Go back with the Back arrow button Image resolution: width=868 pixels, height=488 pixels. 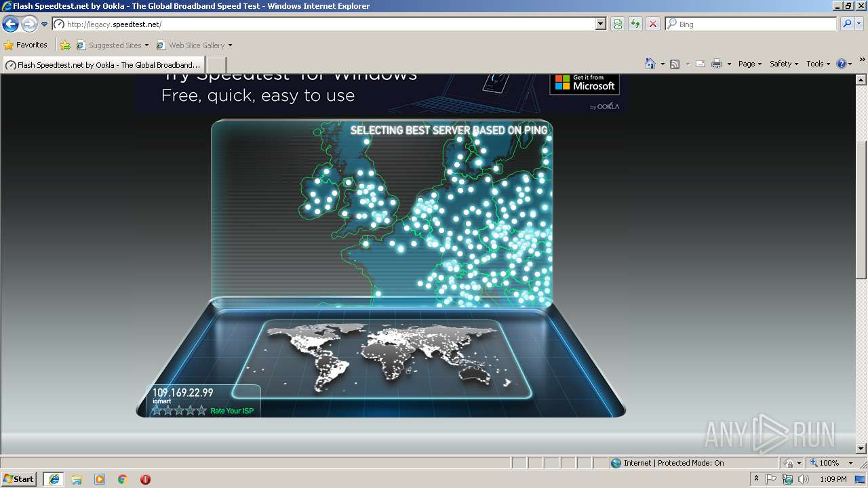(x=10, y=24)
